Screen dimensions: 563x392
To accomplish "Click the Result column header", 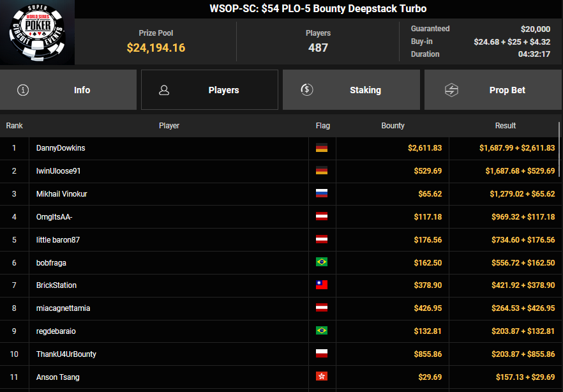I will [x=505, y=126].
